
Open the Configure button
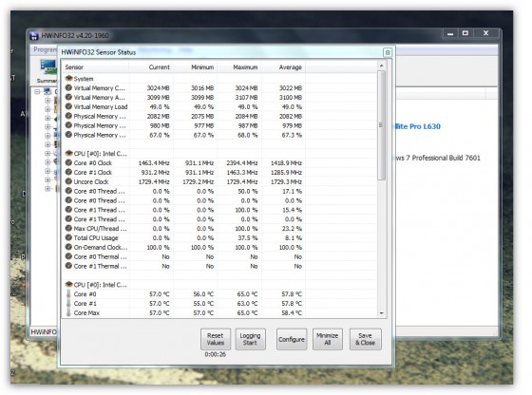(292, 339)
